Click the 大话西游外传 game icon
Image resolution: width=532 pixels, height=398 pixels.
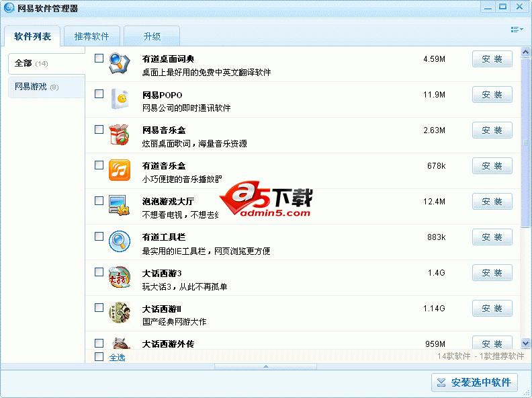121,344
